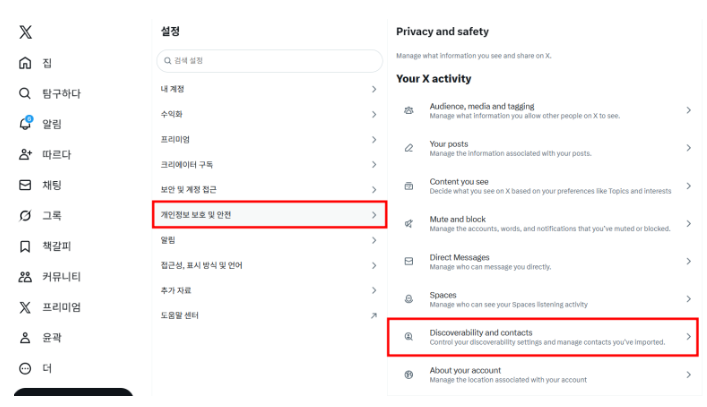Open the 윤곽 profile icon
This screenshot has width=707, height=407.
click(26, 337)
